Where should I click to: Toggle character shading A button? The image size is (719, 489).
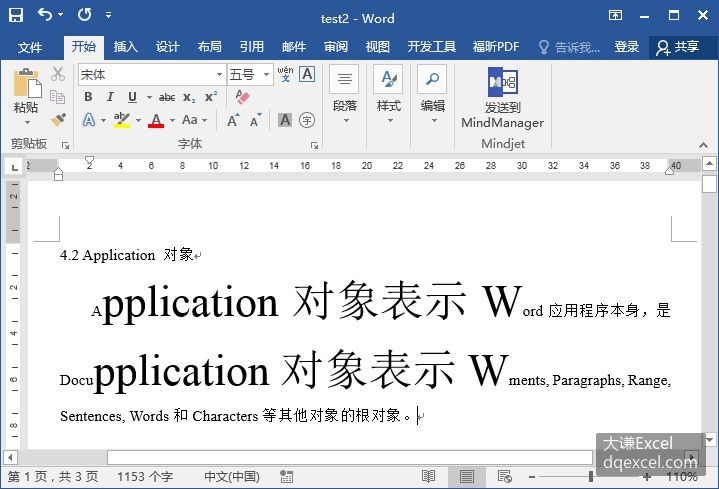click(x=285, y=120)
